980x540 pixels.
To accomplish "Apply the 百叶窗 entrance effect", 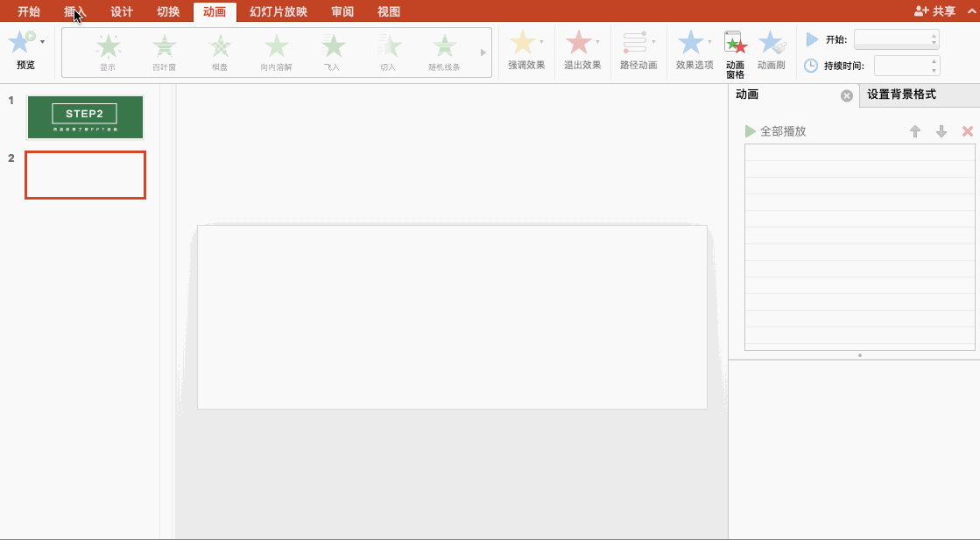I will (x=165, y=52).
